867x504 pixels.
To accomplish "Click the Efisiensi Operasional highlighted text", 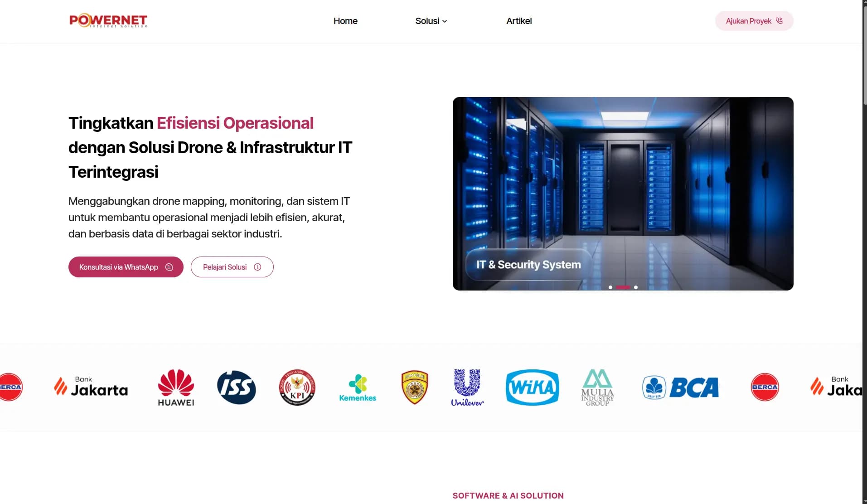I will (235, 123).
